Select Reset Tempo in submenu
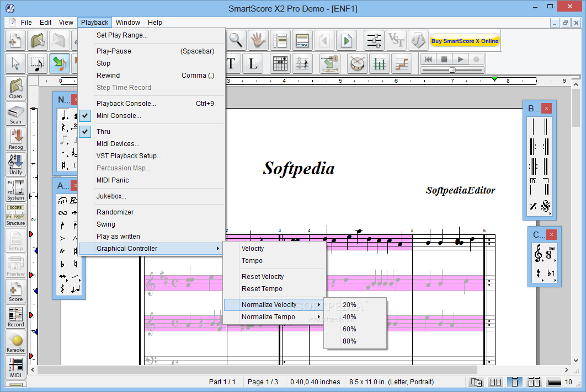The height and width of the screenshot is (392, 586). (x=274, y=289)
